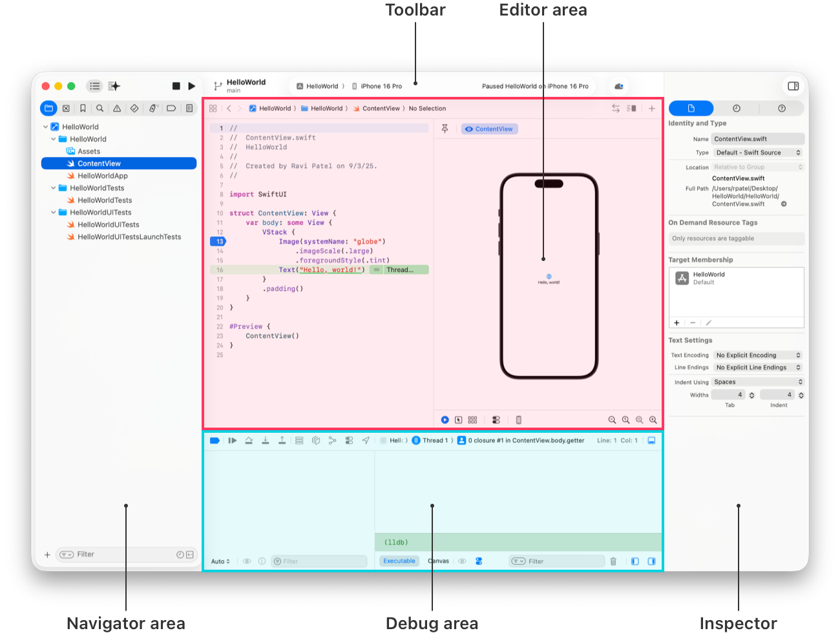Simulate location with arrow icon
This screenshot has width=840, height=633.
point(366,441)
